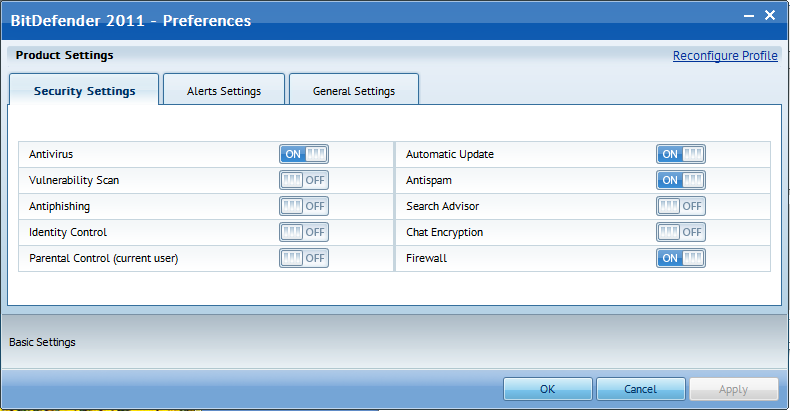Image resolution: width=790 pixels, height=411 pixels.
Task: Click the Product Settings heading
Action: click(x=64, y=55)
